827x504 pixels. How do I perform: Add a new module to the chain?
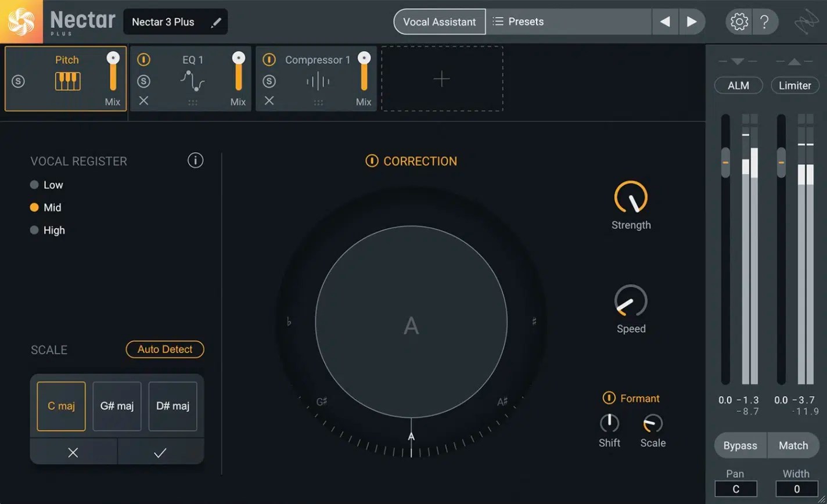[442, 78]
